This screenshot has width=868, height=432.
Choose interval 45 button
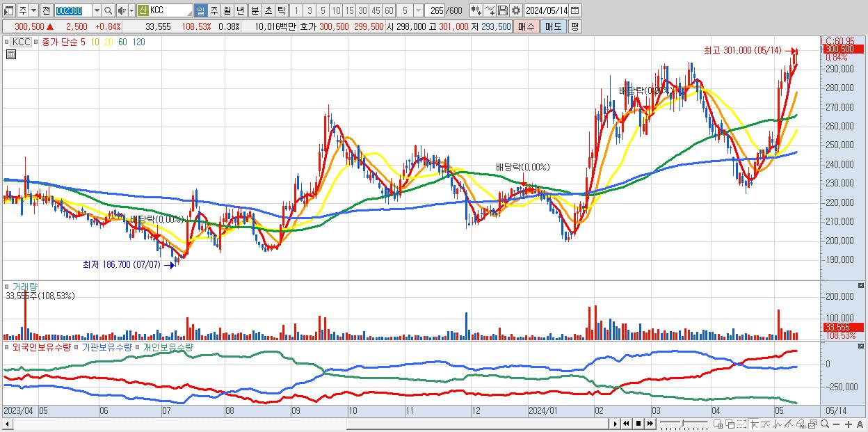point(376,10)
